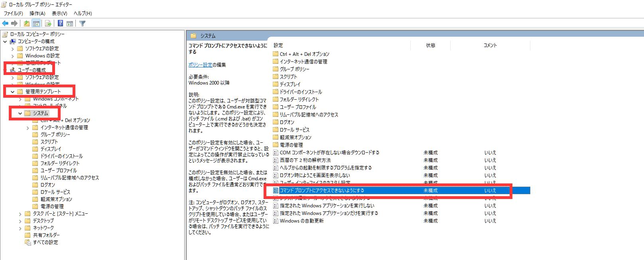Click the Export List toolbar icon
Screen dimensions: 644x260
[48, 24]
